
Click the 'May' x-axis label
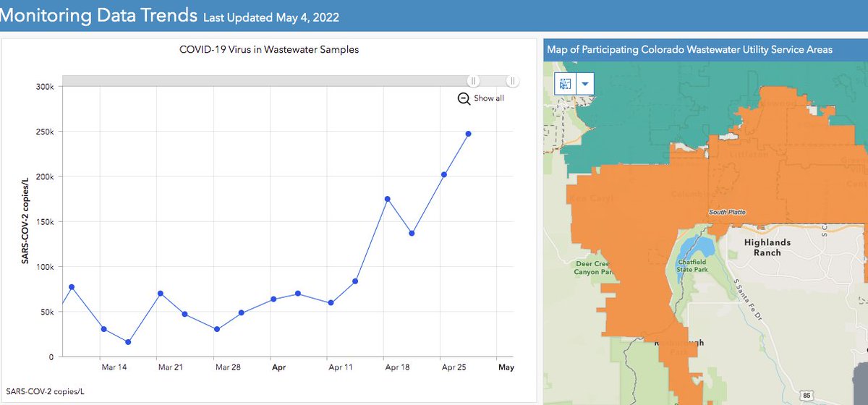pyautogui.click(x=506, y=367)
